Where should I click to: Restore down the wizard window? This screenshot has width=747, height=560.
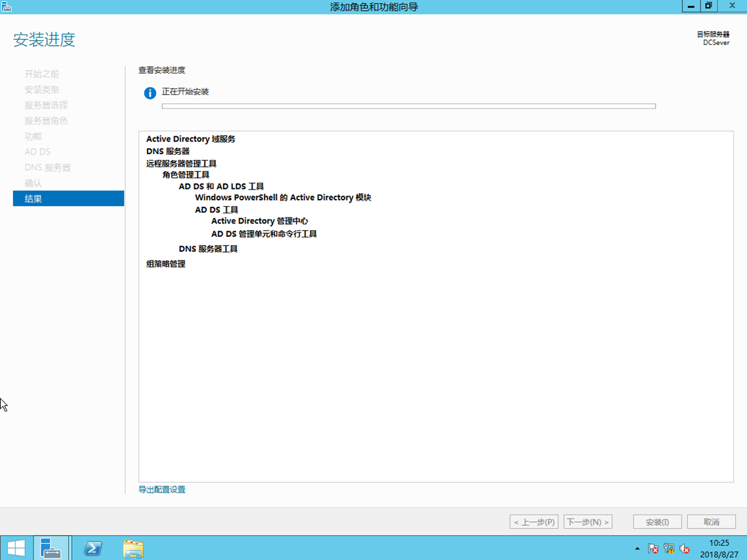[x=708, y=6]
